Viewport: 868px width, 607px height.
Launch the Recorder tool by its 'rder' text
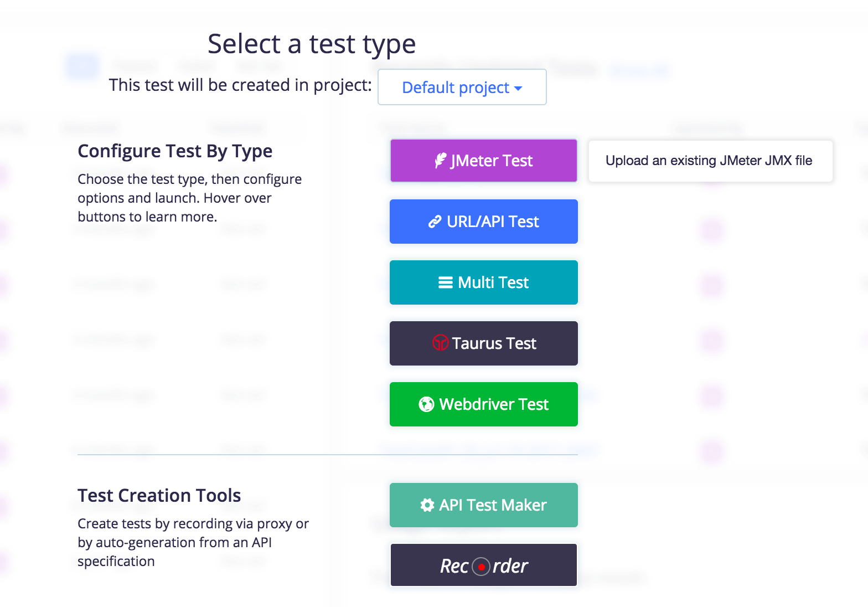coord(510,566)
